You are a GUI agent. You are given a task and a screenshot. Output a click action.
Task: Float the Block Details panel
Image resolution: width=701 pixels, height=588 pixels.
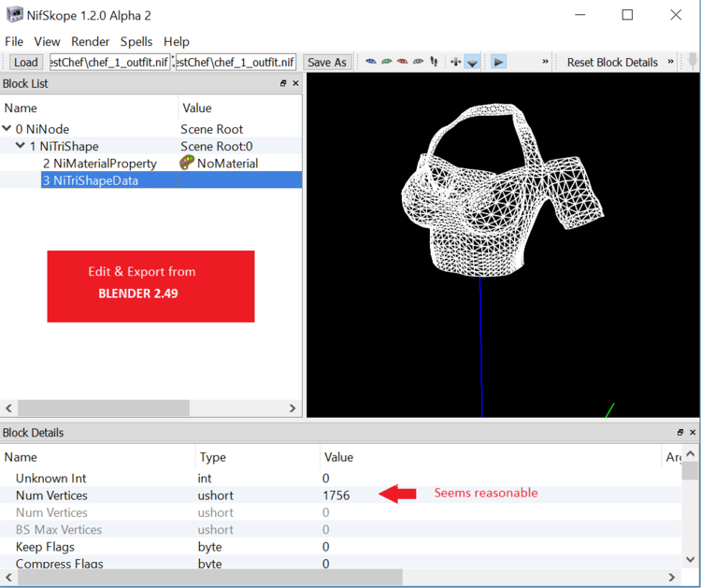click(x=680, y=432)
